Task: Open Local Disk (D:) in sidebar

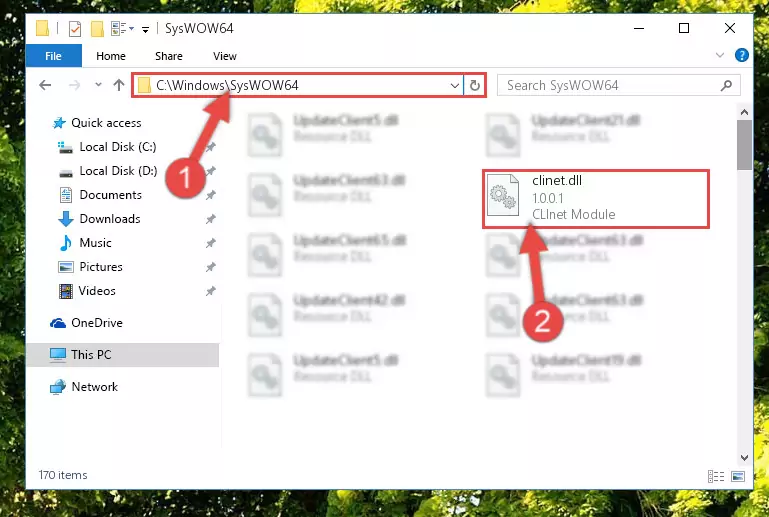Action: [x=118, y=171]
